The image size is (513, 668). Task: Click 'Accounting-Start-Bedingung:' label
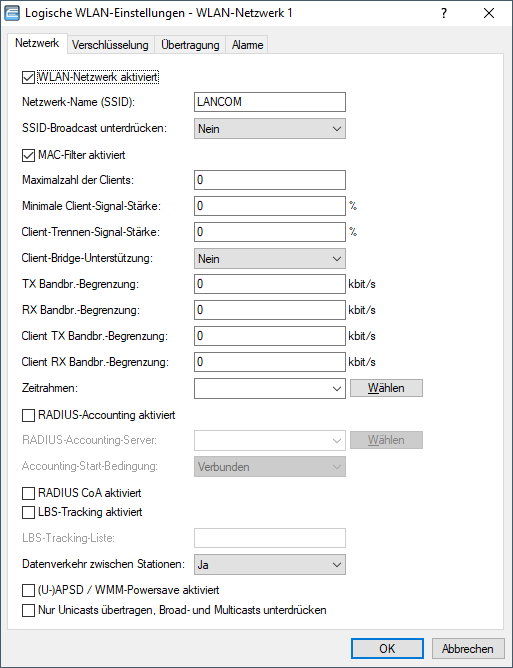click(90, 466)
